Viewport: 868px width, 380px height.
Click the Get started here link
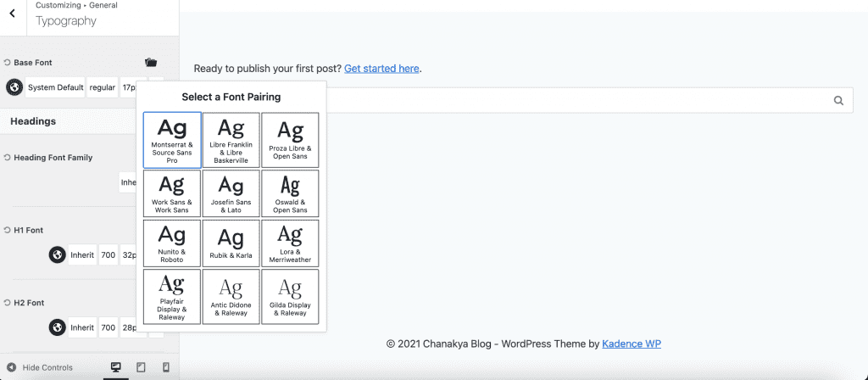tap(382, 69)
